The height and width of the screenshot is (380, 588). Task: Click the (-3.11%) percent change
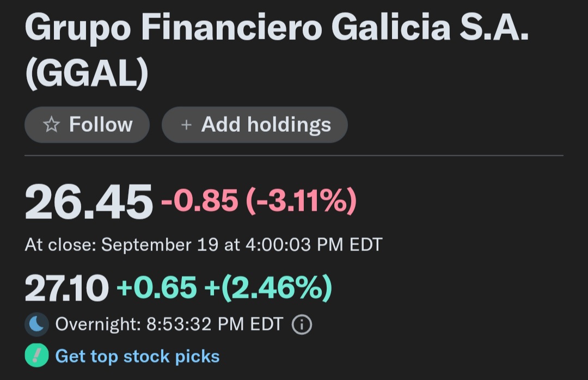click(302, 200)
